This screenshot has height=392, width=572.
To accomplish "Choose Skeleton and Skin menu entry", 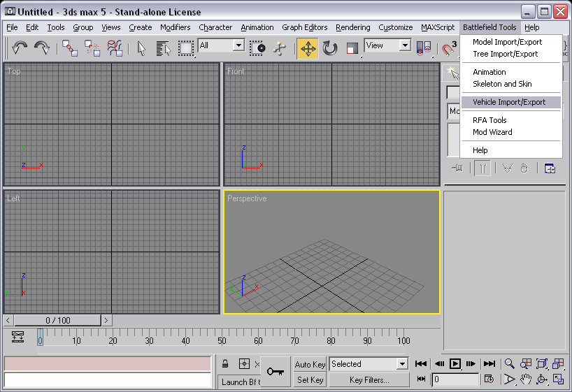I will 511,84.
